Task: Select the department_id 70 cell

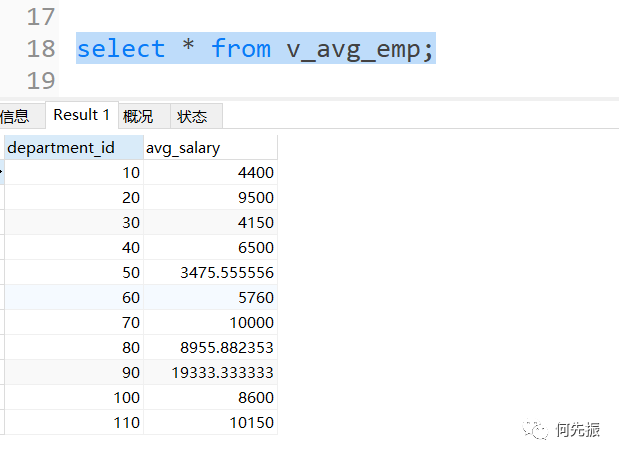Action: tap(74, 322)
